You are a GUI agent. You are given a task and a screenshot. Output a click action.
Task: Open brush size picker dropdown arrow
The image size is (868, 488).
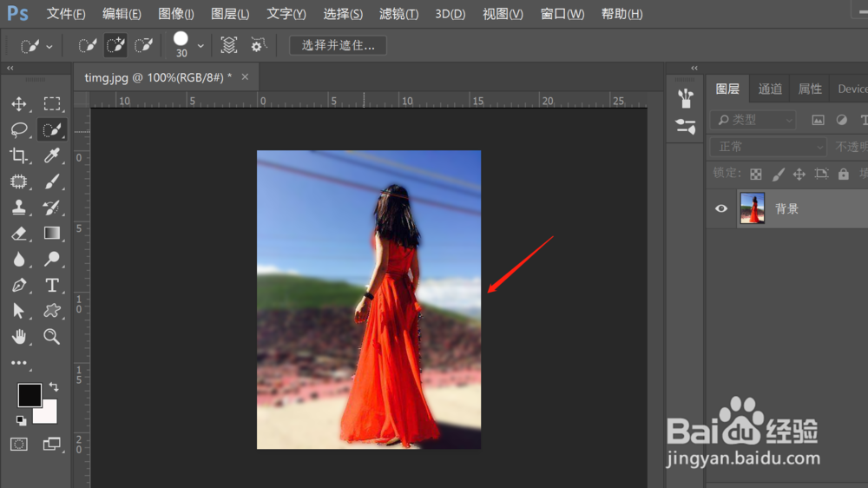click(x=201, y=46)
